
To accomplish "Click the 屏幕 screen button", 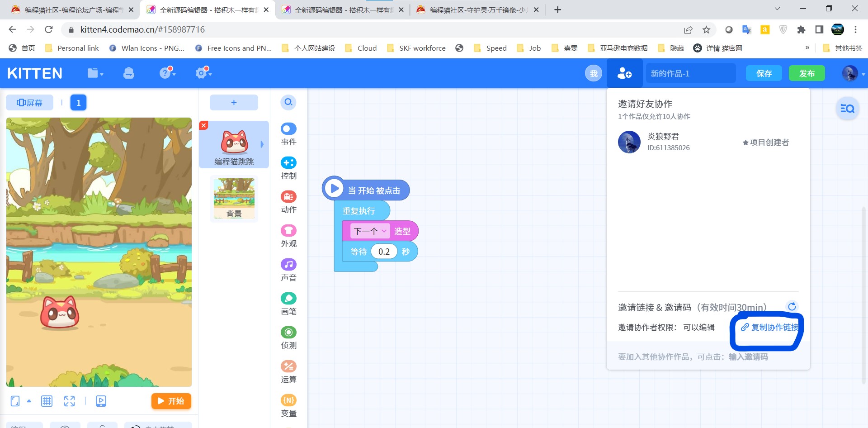I will coord(29,103).
